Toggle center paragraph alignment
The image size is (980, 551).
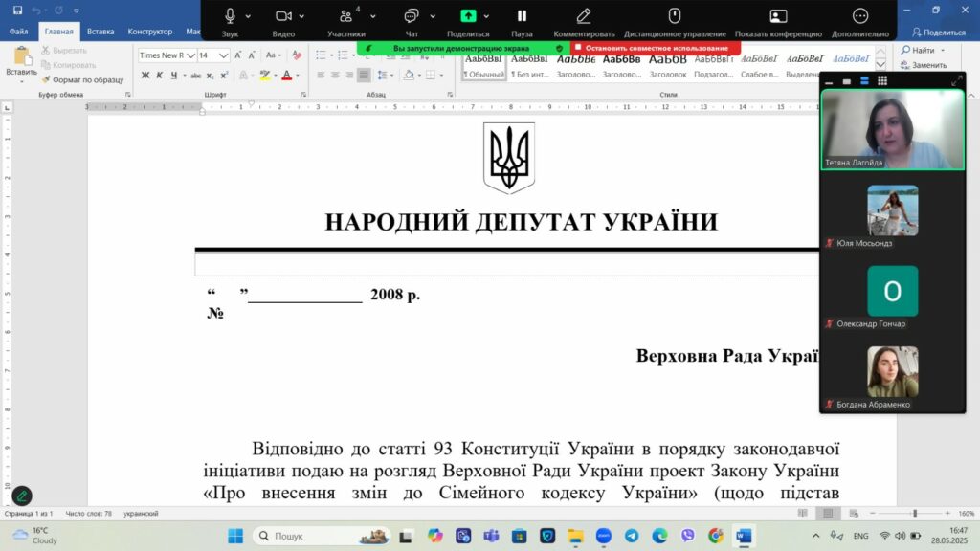click(x=335, y=76)
